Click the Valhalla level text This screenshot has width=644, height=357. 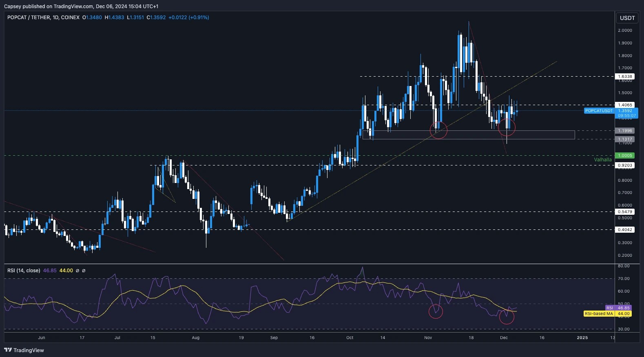[602, 160]
